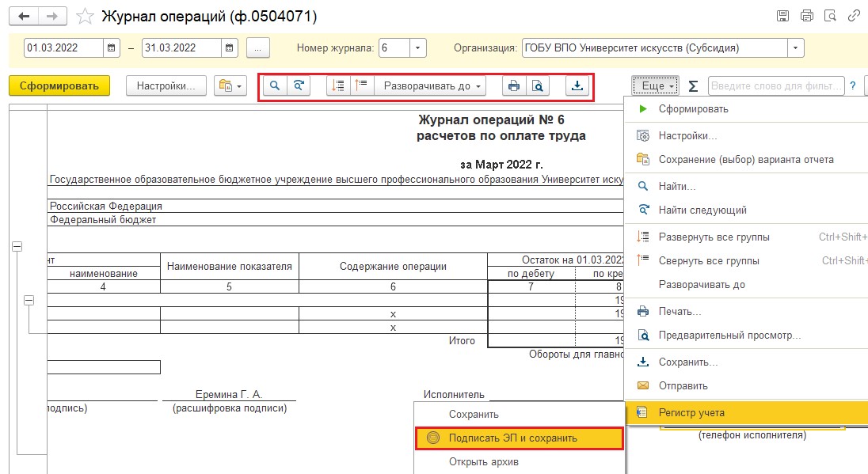Open calendar for end date 31.03.2022
This screenshot has width=868, height=474.
[229, 48]
